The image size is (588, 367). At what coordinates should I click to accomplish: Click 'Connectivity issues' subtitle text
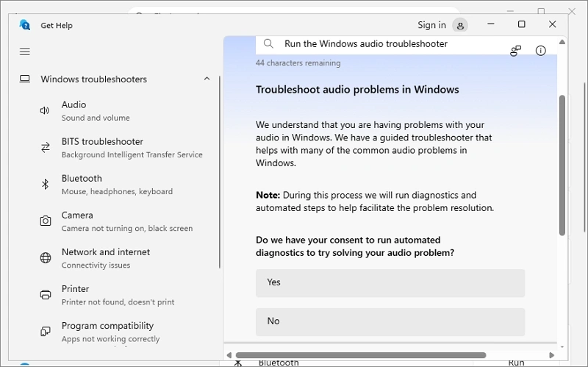pos(96,265)
